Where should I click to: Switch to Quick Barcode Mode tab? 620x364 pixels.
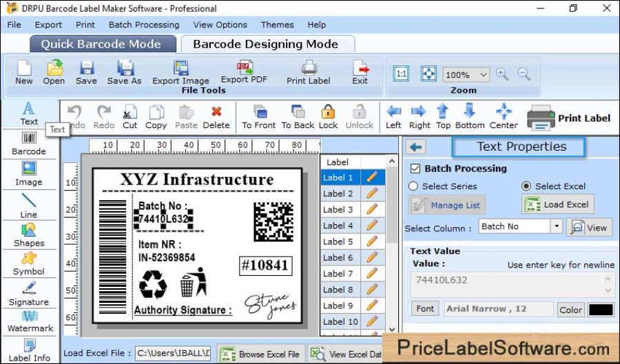point(103,44)
